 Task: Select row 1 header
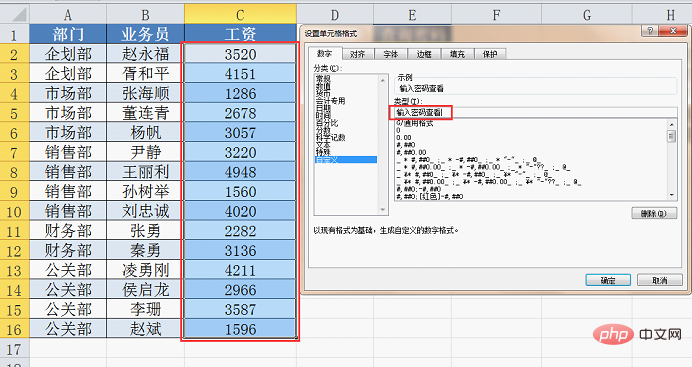(15, 34)
